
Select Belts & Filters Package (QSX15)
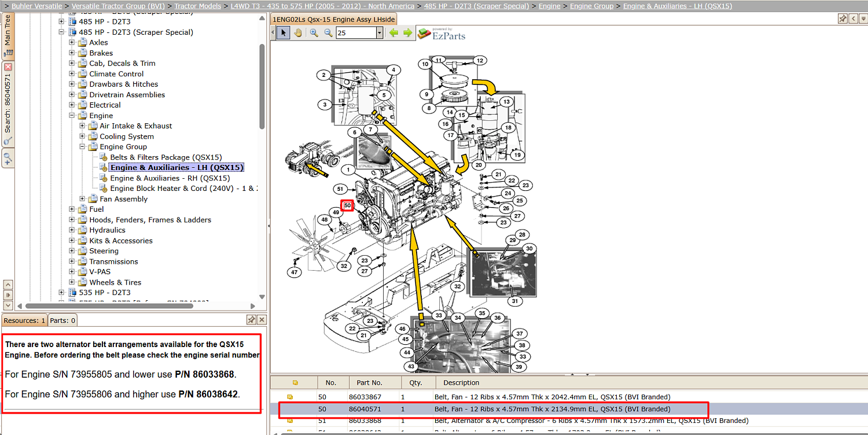click(166, 157)
